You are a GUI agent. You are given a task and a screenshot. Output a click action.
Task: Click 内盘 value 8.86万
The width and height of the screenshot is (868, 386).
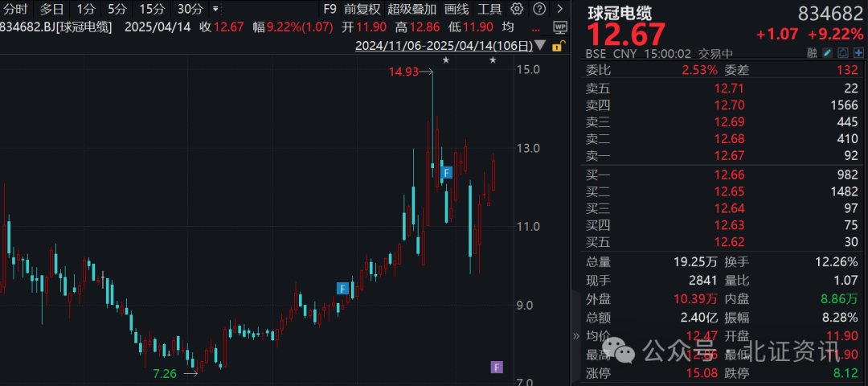840,299
